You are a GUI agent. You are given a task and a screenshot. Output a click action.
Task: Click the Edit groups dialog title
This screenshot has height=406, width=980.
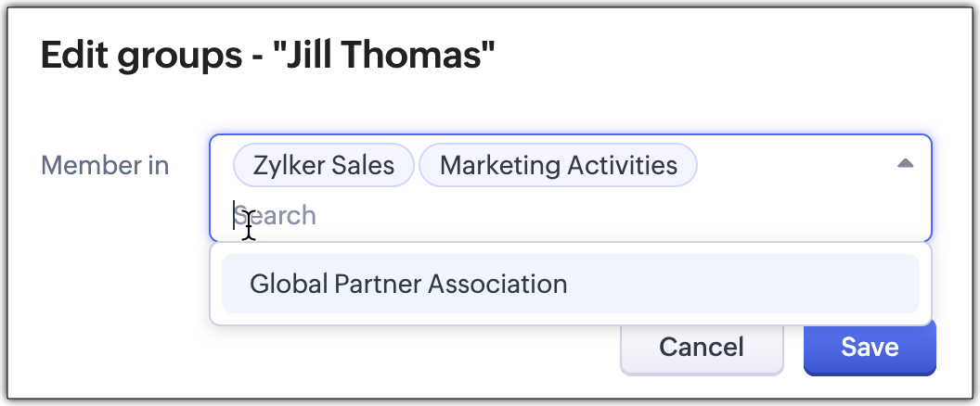268,57
